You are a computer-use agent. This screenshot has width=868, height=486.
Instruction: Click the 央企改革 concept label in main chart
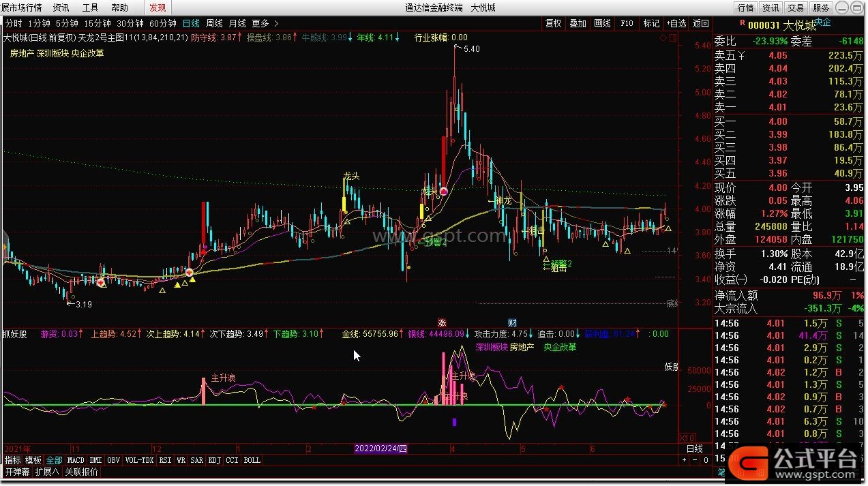click(x=88, y=52)
